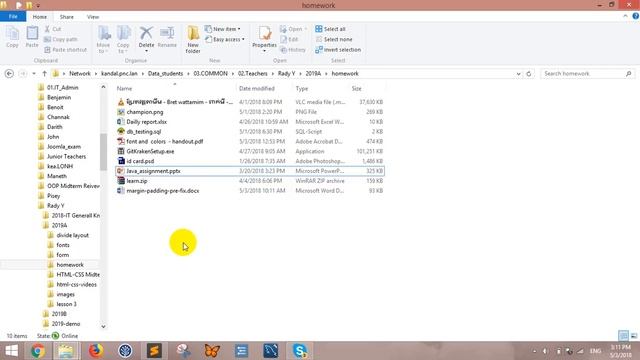Go up one folder level arrow
The height and width of the screenshot is (360, 640).
(x=44, y=73)
